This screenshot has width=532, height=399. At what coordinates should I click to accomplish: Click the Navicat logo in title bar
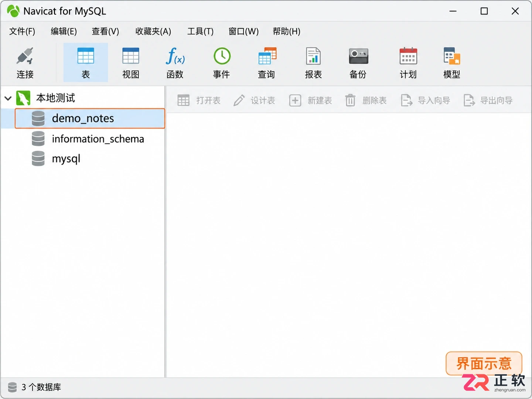click(13, 11)
